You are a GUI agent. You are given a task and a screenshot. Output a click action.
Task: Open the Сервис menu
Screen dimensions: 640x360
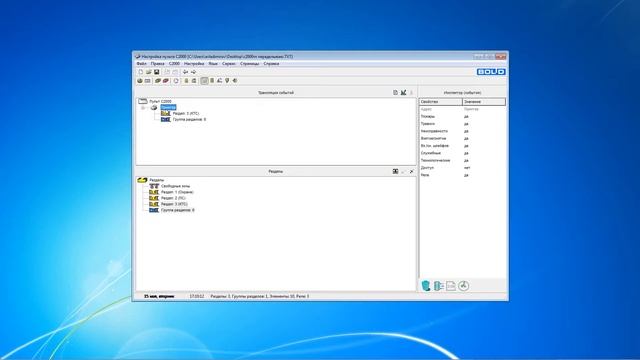[x=229, y=64]
